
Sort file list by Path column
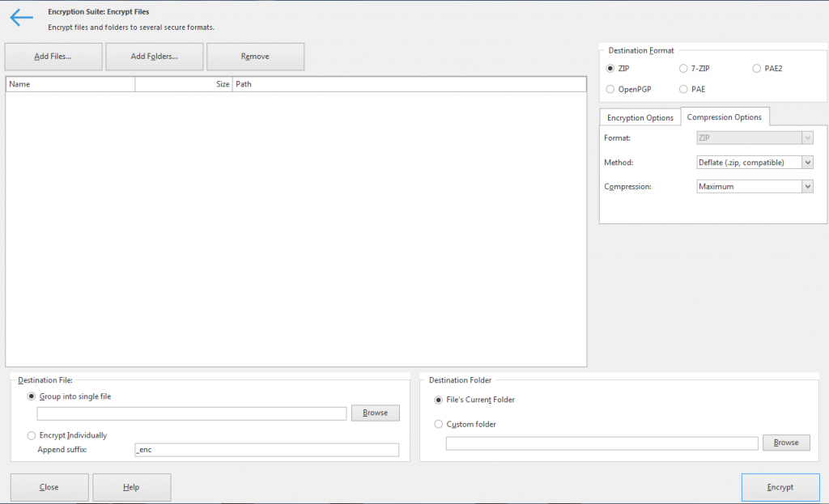tap(409, 84)
